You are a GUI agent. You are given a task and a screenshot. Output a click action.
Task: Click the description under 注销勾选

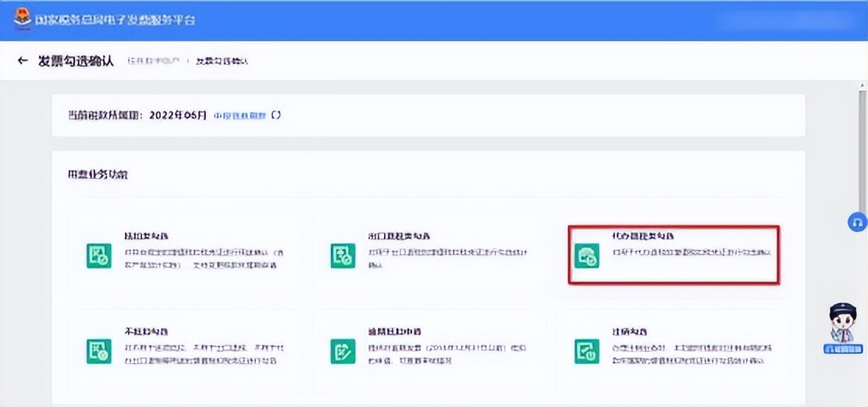pyautogui.click(x=692, y=355)
